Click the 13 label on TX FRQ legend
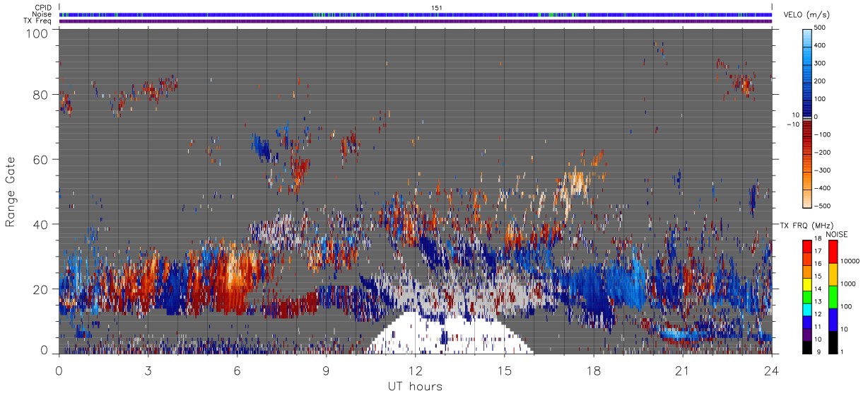The image size is (868, 401). 818,302
